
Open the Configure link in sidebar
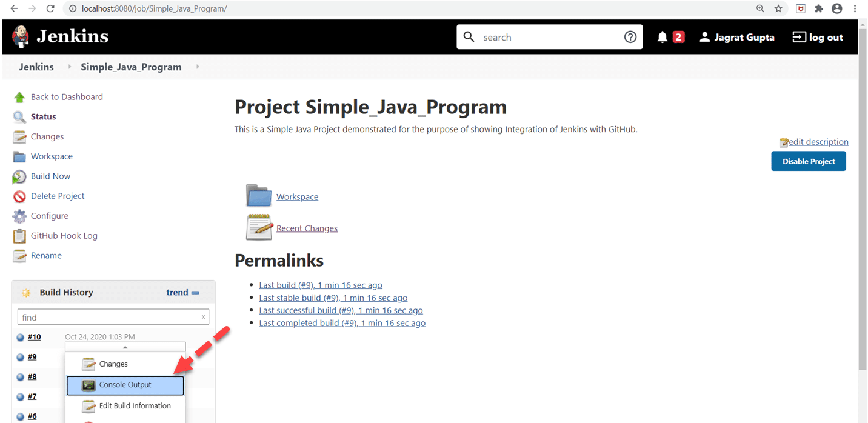click(50, 216)
